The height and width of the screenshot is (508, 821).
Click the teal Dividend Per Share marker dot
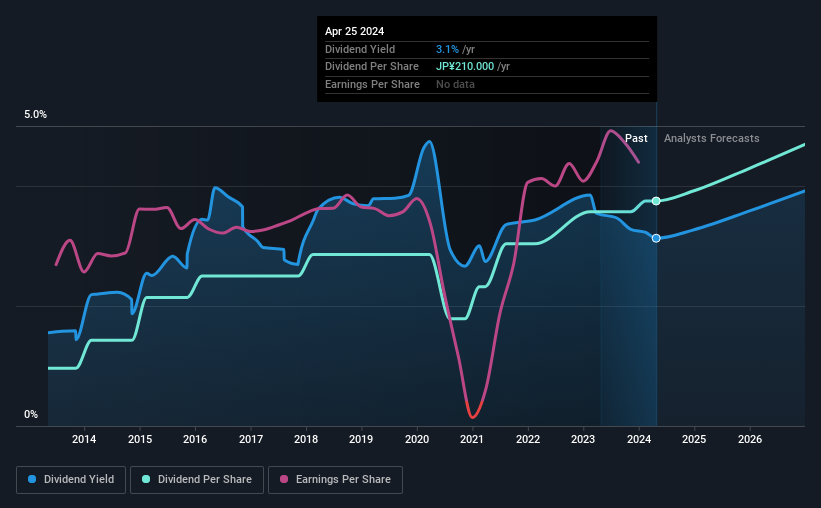coord(656,201)
